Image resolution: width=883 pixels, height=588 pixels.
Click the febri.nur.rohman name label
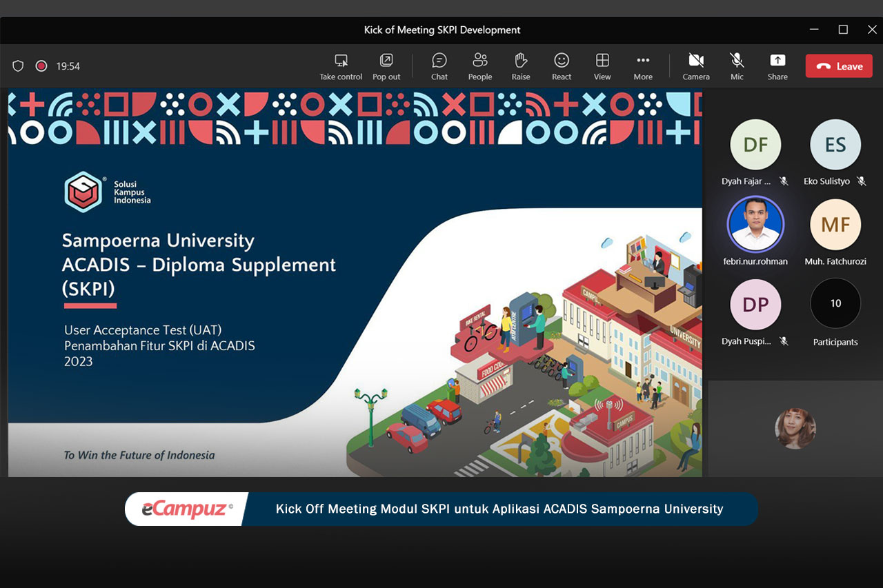(x=755, y=261)
